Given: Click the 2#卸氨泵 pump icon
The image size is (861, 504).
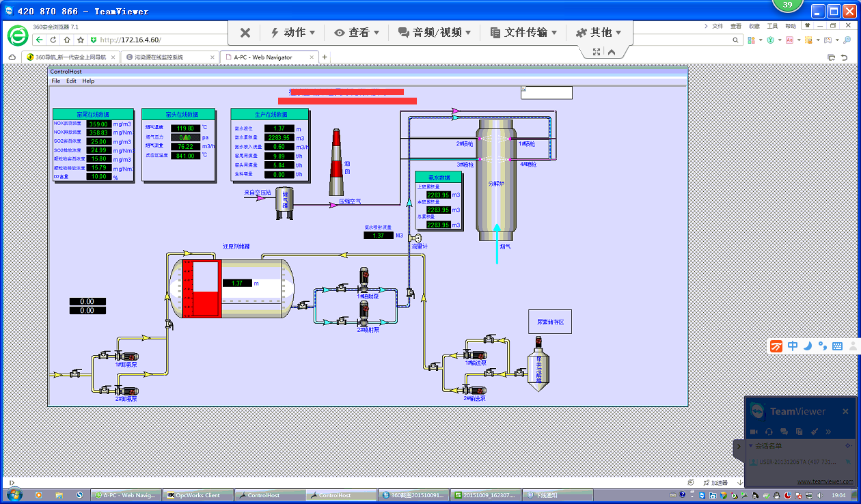Looking at the screenshot, I should [127, 390].
